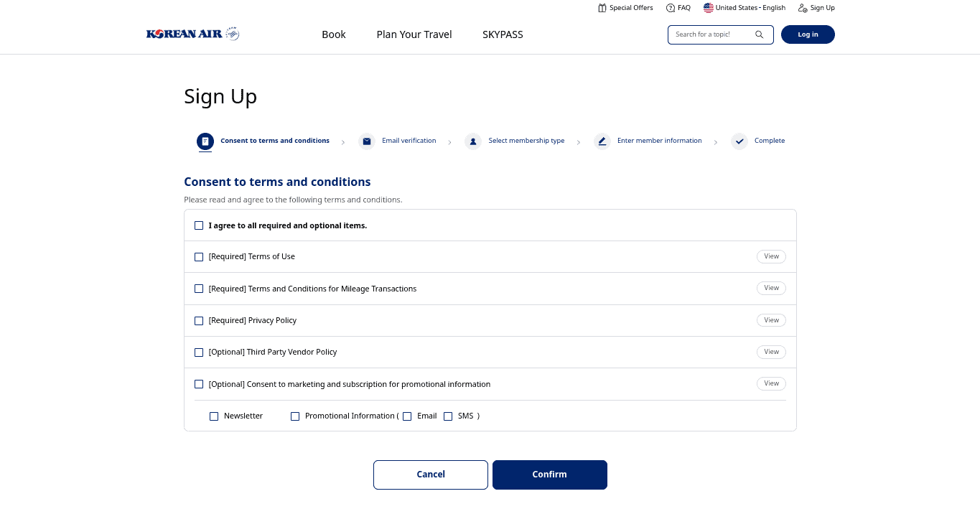
Task: Expand Terms of Use with View button
Action: click(x=771, y=256)
